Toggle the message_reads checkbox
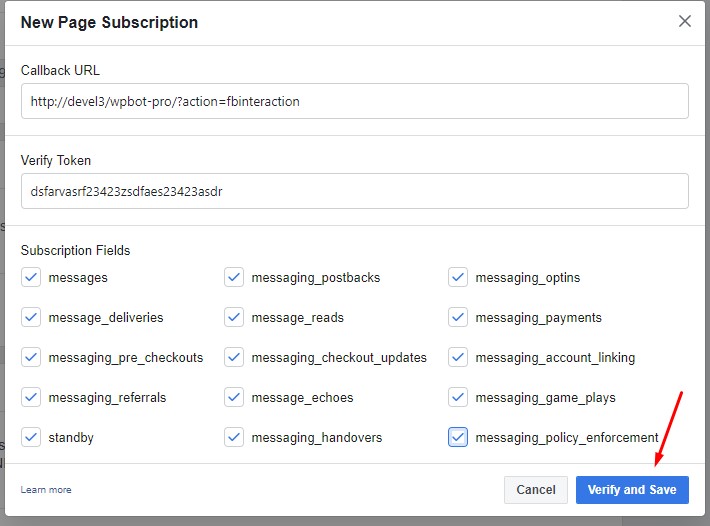This screenshot has height=526, width=710. [x=234, y=317]
